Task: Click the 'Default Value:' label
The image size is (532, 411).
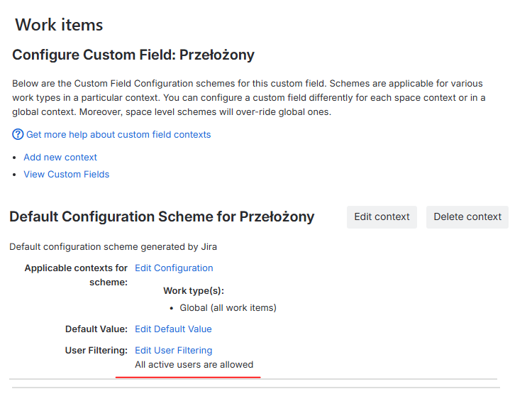Action: [96, 329]
